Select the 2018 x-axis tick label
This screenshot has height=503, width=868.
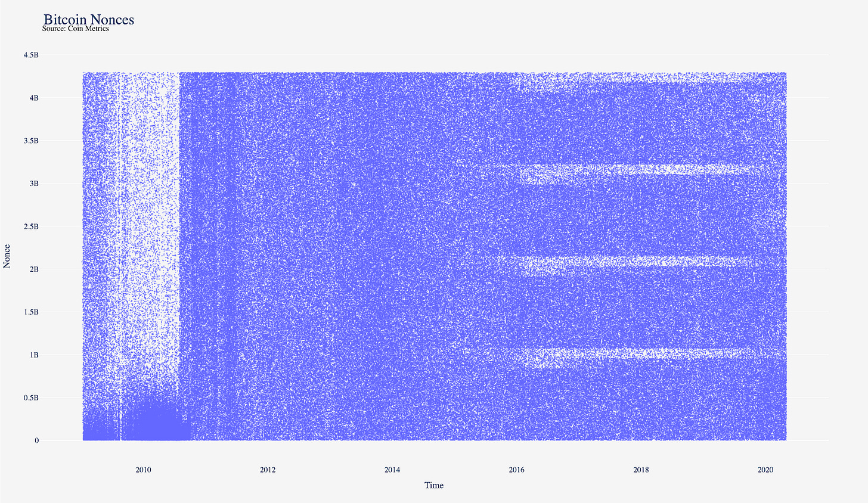(x=641, y=470)
